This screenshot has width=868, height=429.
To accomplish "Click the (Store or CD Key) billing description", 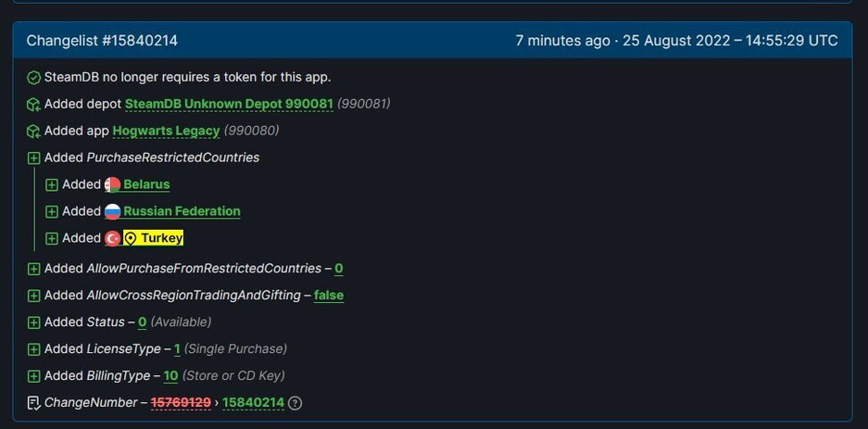I will [233, 375].
